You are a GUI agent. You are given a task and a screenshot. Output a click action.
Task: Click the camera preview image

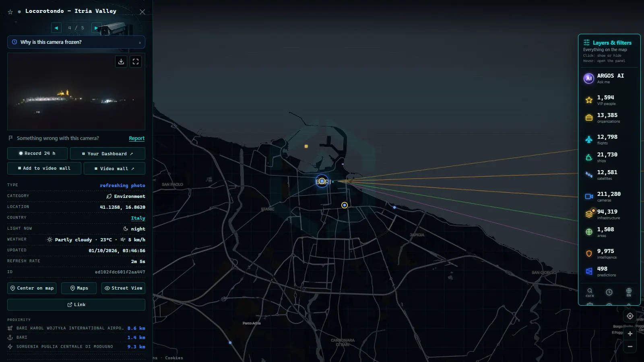pyautogui.click(x=76, y=91)
